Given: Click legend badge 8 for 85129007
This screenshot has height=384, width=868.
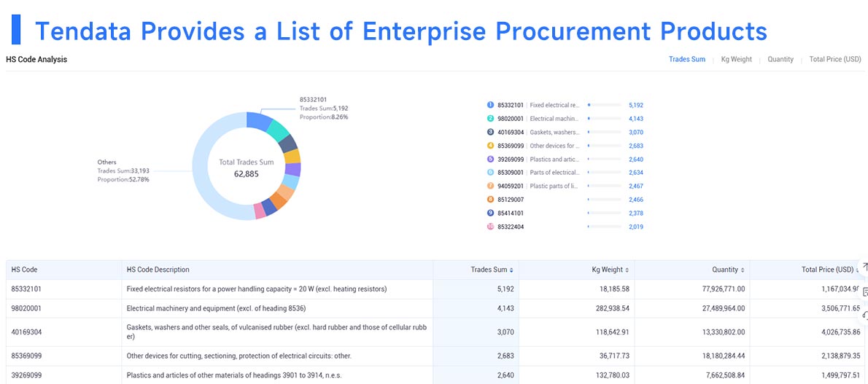Looking at the screenshot, I should click(x=490, y=199).
